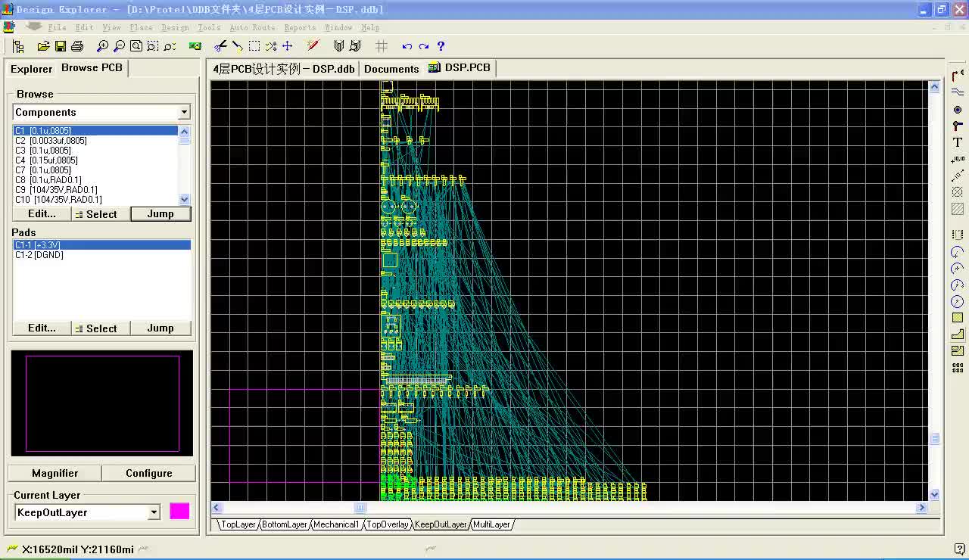Undo the last action
Screen dimensions: 969x560
pos(407,46)
